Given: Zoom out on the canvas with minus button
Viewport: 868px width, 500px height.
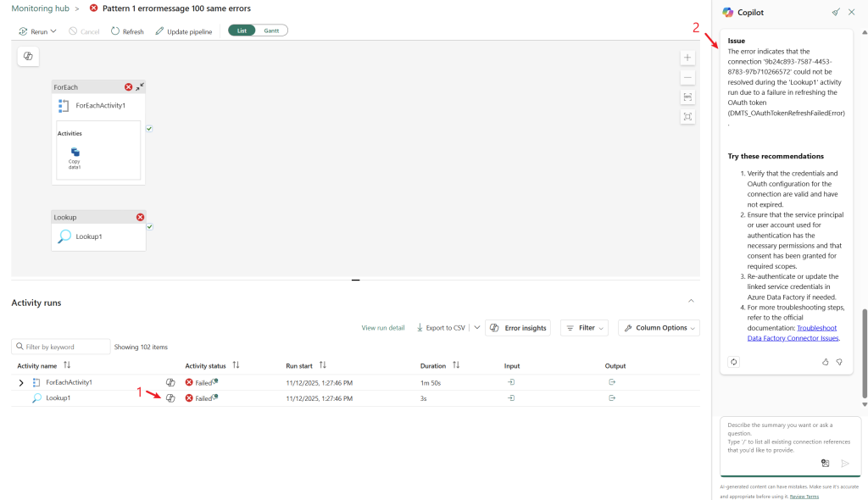Looking at the screenshot, I should pos(687,77).
